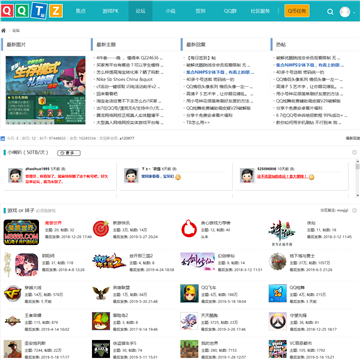Viewport: 360px width, 360px height.
Task: Open the TB怎么用 reply link
Action: [198, 122]
